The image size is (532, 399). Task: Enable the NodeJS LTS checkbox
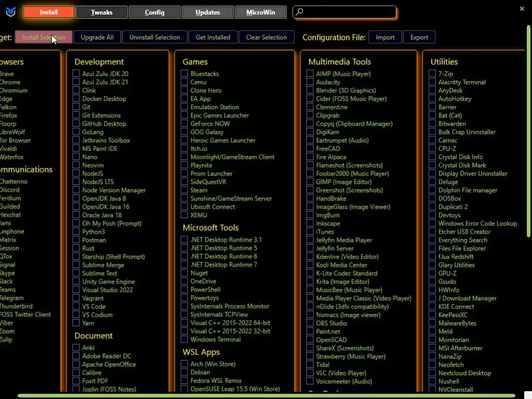(x=76, y=182)
